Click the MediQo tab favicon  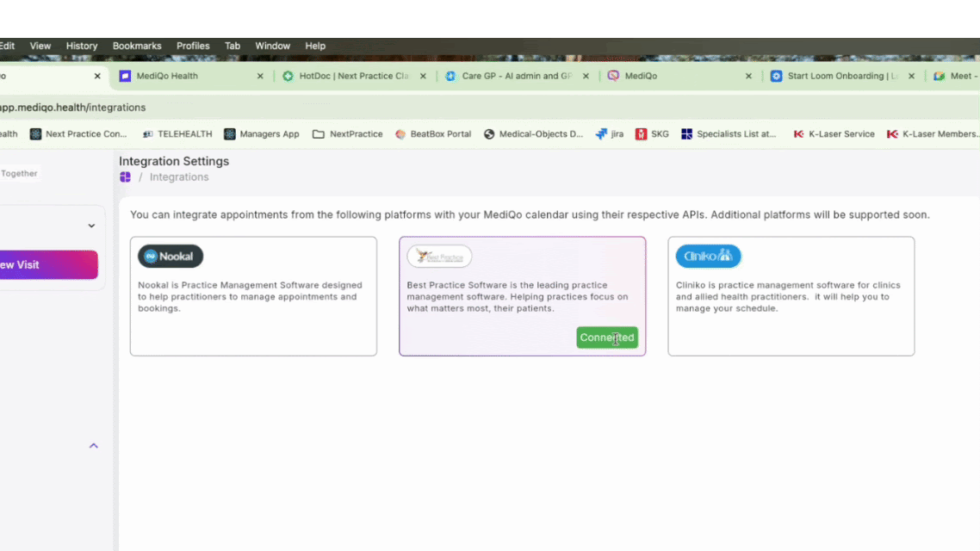pyautogui.click(x=613, y=76)
